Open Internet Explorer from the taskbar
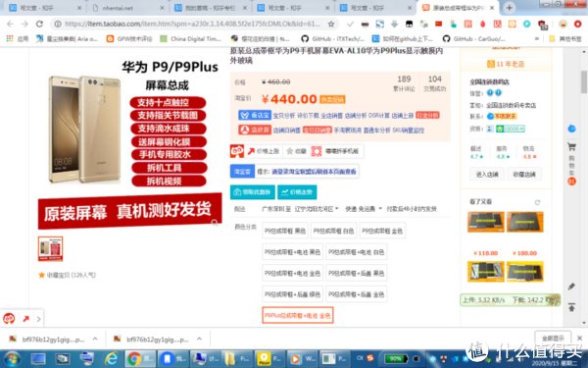The image size is (588, 368). [111, 359]
